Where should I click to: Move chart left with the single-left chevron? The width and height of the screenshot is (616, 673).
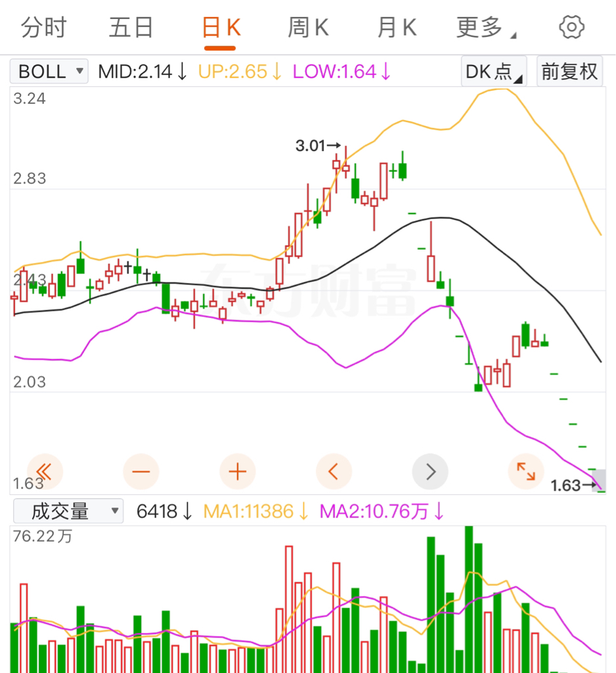[334, 472]
